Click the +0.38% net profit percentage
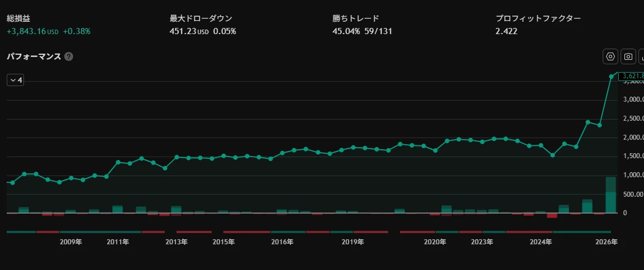 pos(77,31)
